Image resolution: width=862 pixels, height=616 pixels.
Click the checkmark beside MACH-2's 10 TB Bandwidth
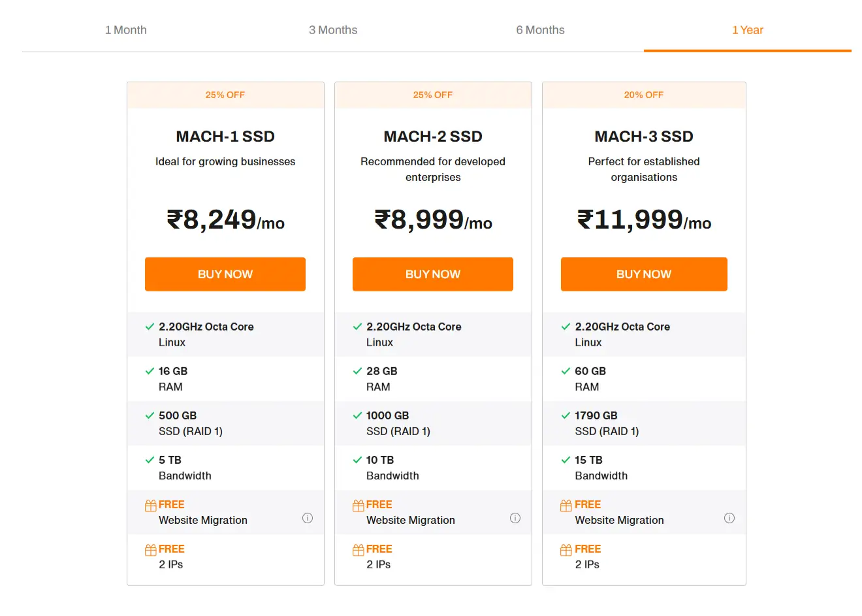pos(357,460)
